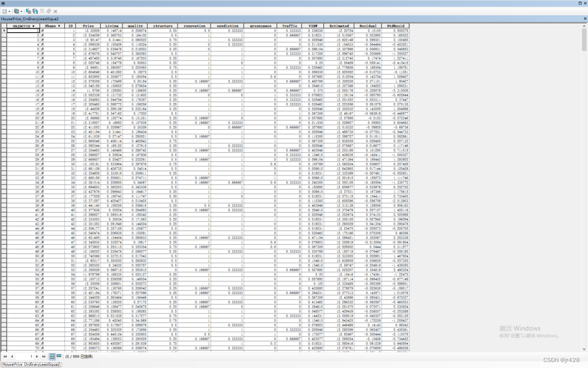
Task: Click the Zoom To Selected icon
Action: pyautogui.click(x=49, y=11)
